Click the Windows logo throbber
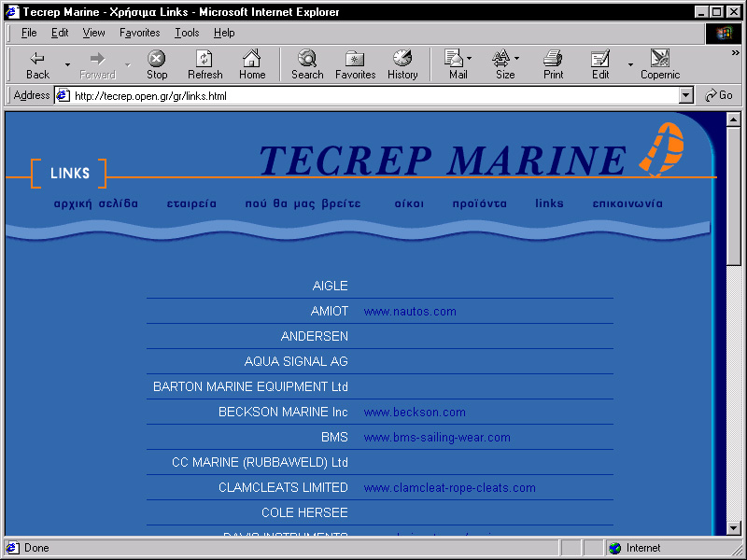The image size is (747, 560). (723, 33)
